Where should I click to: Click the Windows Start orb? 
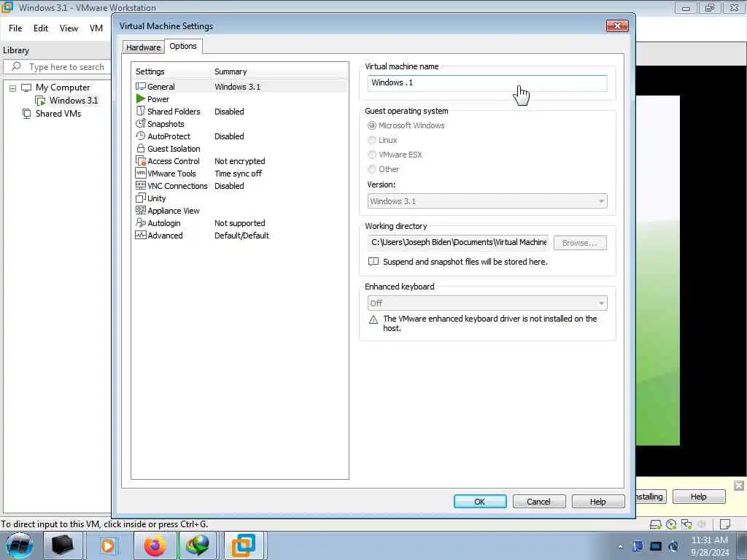click(19, 545)
